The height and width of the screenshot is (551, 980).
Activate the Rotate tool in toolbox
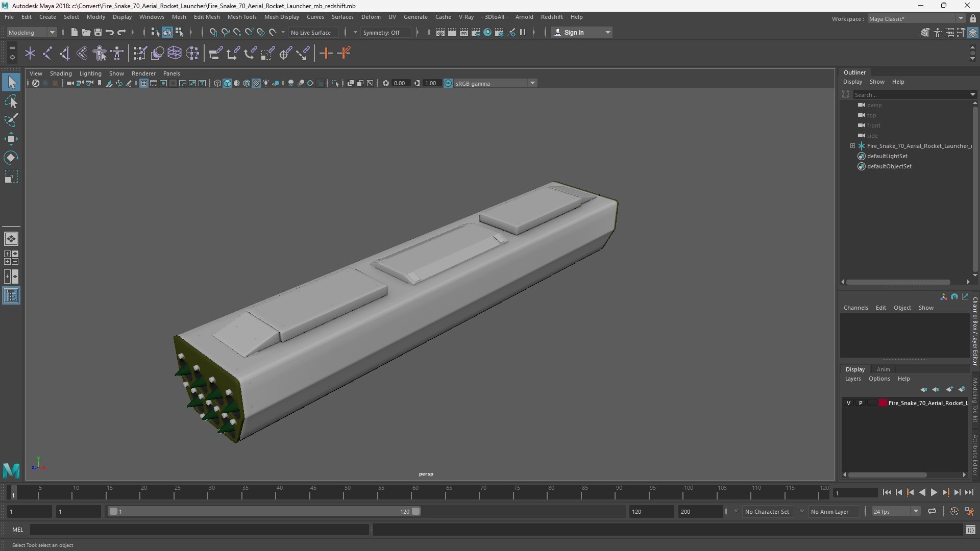tap(11, 158)
